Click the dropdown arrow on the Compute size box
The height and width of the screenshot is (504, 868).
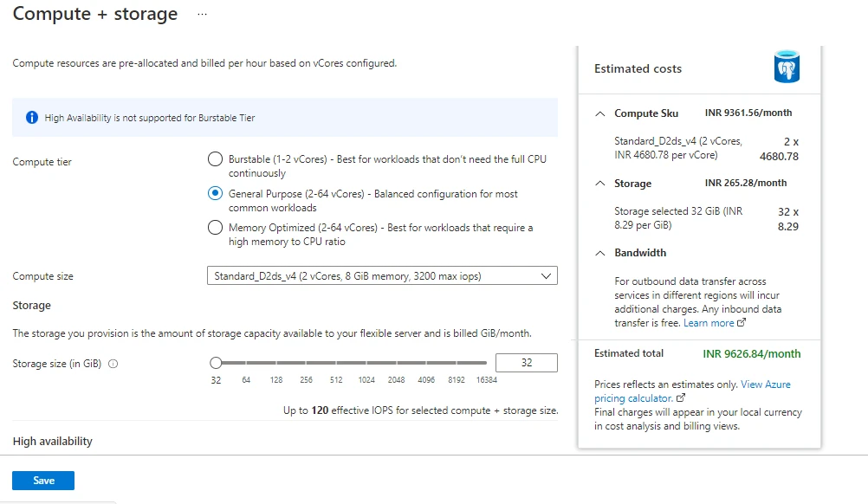click(x=547, y=275)
